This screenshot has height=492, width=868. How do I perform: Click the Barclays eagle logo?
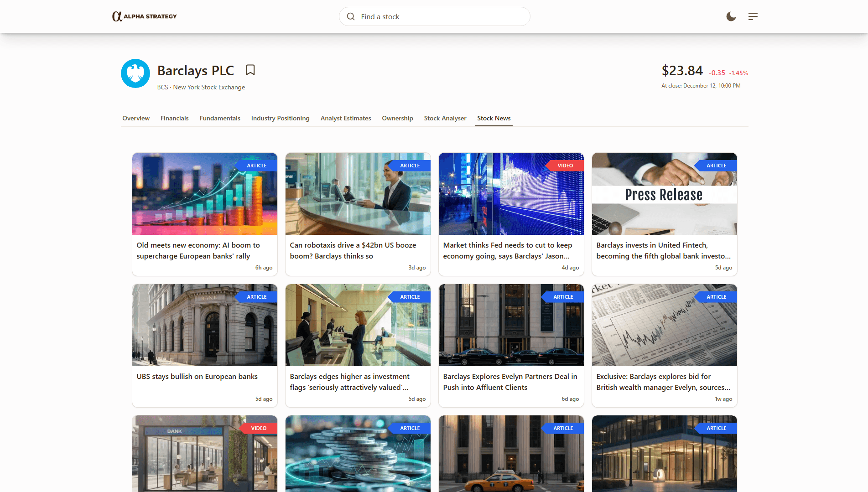pyautogui.click(x=135, y=73)
